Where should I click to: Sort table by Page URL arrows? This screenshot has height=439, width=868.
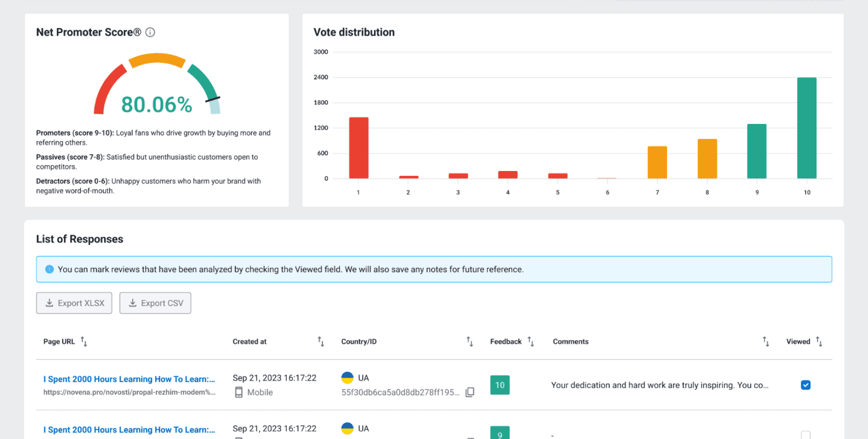coord(84,341)
